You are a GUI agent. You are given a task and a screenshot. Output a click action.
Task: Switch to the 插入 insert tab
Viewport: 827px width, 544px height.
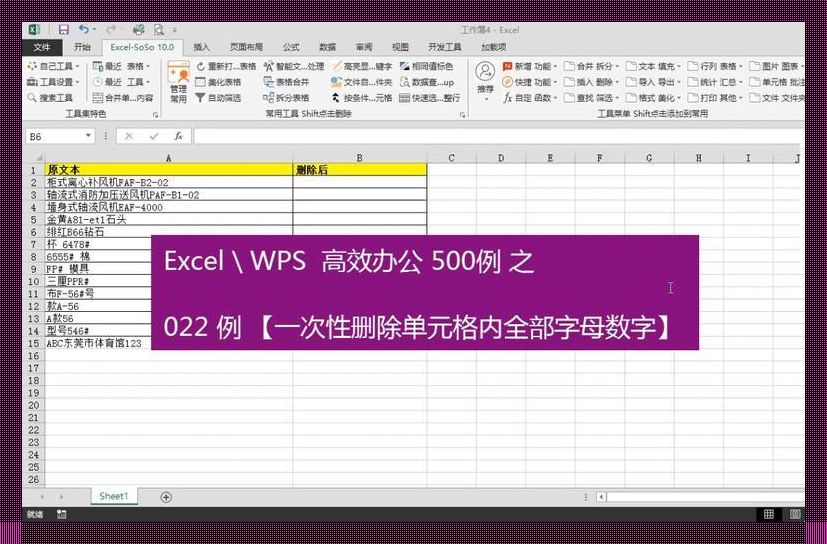[201, 47]
